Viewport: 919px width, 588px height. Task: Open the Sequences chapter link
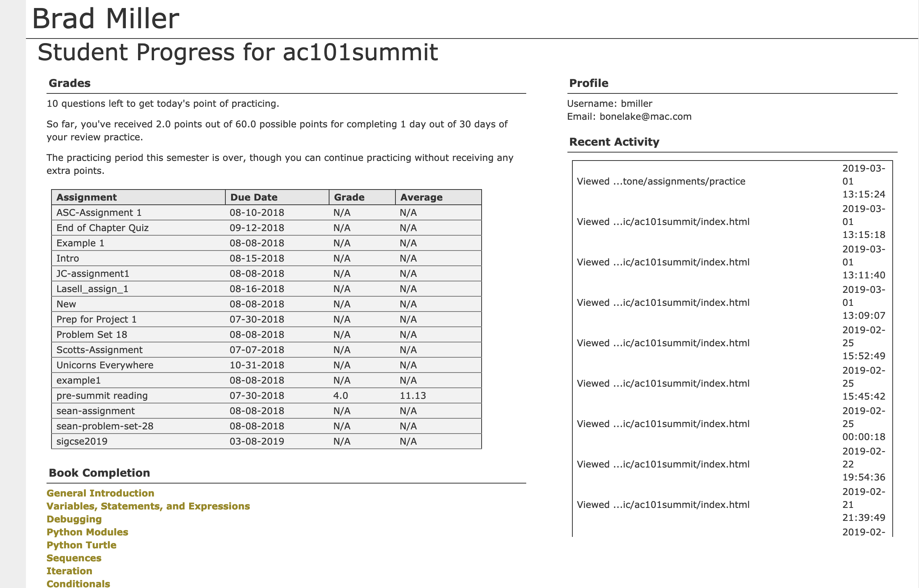[x=74, y=558]
